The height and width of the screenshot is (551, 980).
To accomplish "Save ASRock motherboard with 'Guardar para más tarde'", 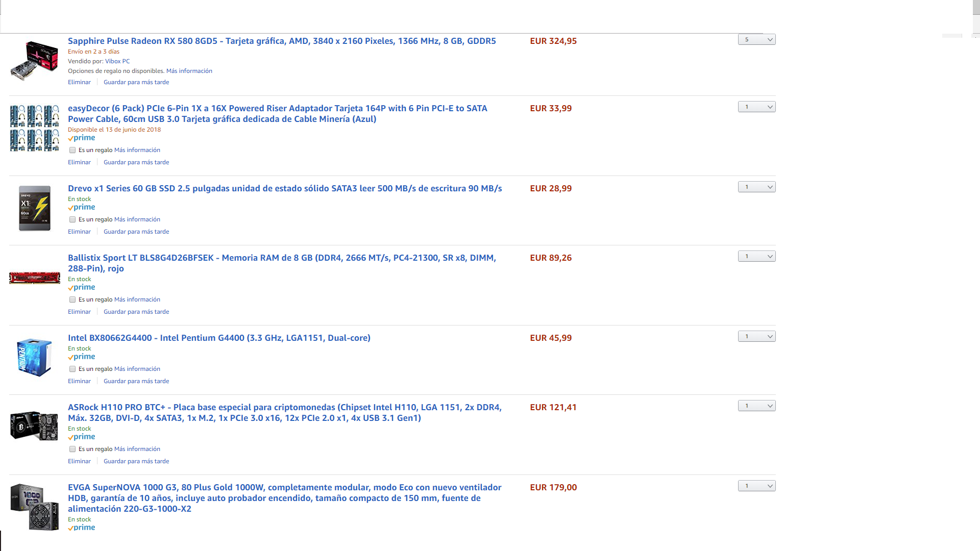I will click(136, 461).
